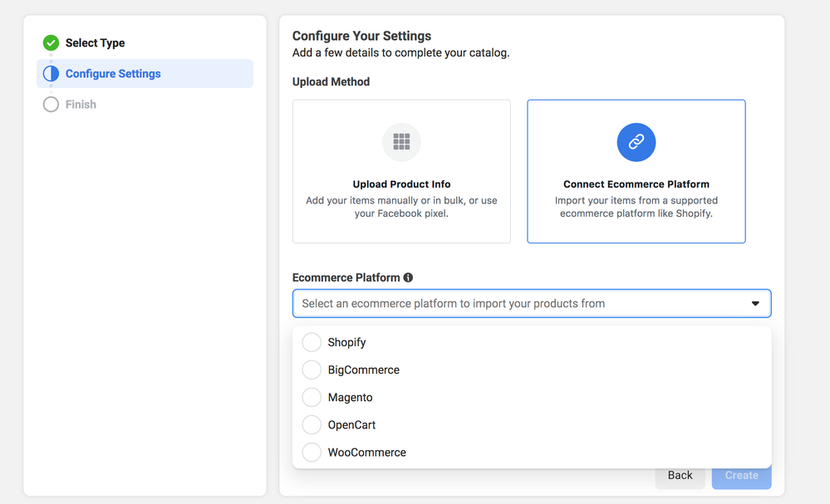Image resolution: width=830 pixels, height=504 pixels.
Task: Select the OpenCart radio button
Action: pos(312,424)
